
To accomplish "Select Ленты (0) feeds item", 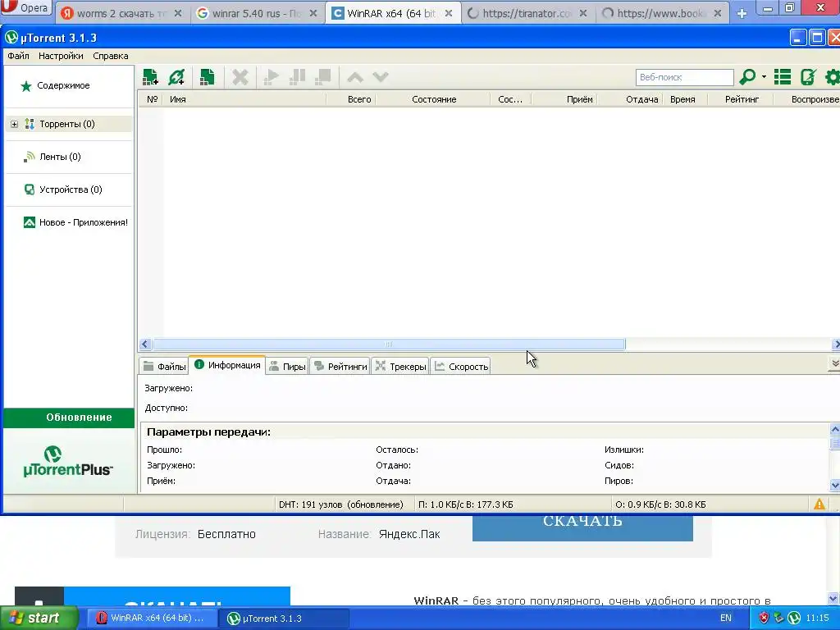I will 60,157.
